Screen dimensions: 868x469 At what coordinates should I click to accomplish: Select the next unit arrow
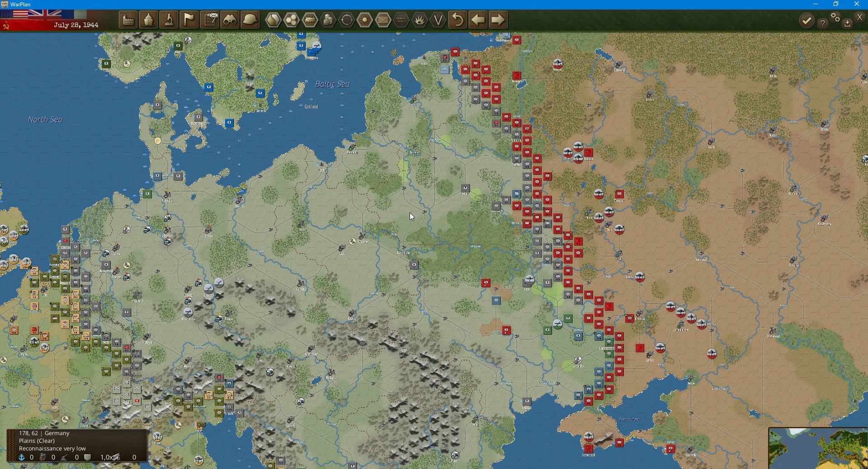point(498,20)
